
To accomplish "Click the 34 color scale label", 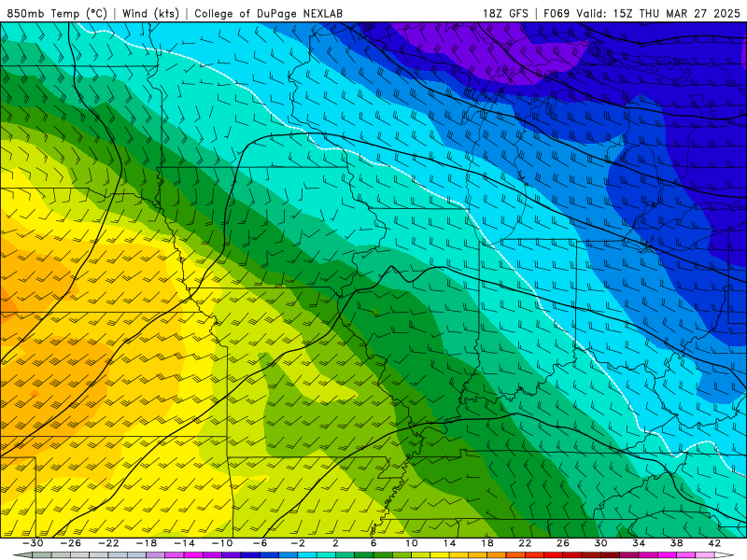I will (639, 543).
